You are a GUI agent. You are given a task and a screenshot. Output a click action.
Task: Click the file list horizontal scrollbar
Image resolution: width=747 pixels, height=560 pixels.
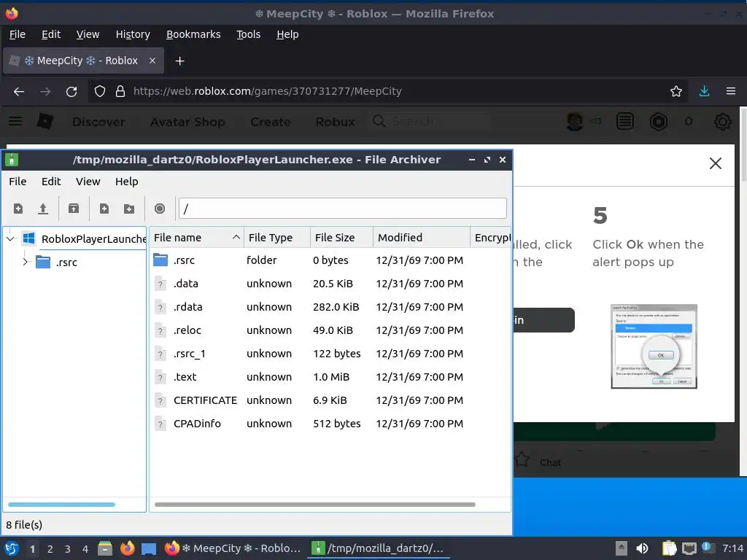pyautogui.click(x=315, y=505)
